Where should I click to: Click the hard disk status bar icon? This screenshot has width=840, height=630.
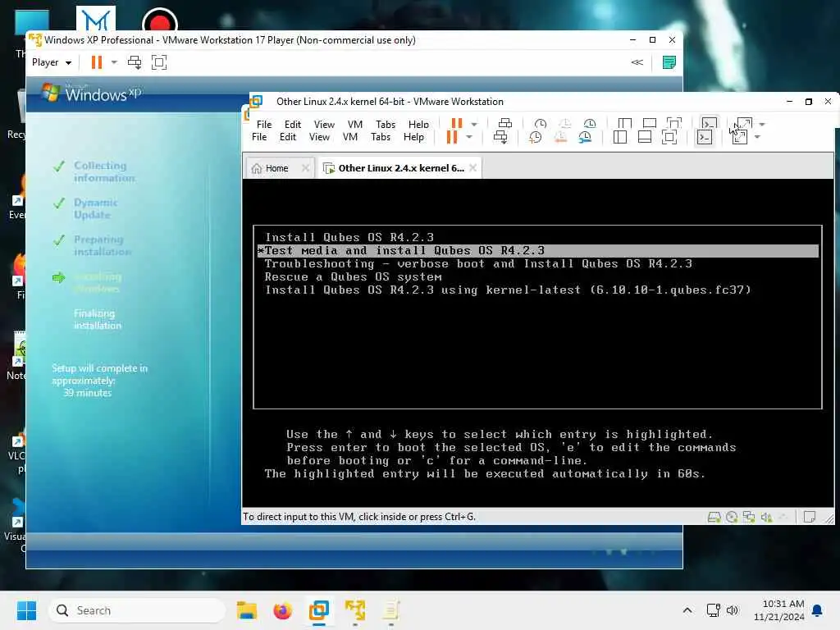click(x=714, y=517)
